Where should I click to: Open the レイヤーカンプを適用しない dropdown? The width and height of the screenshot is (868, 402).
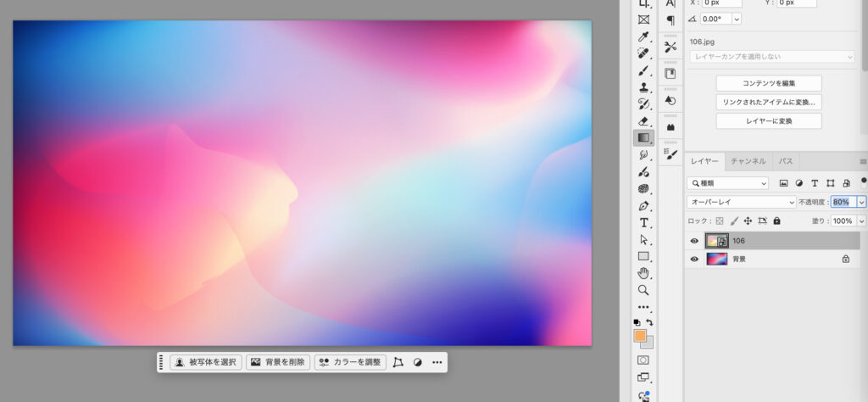[771, 57]
